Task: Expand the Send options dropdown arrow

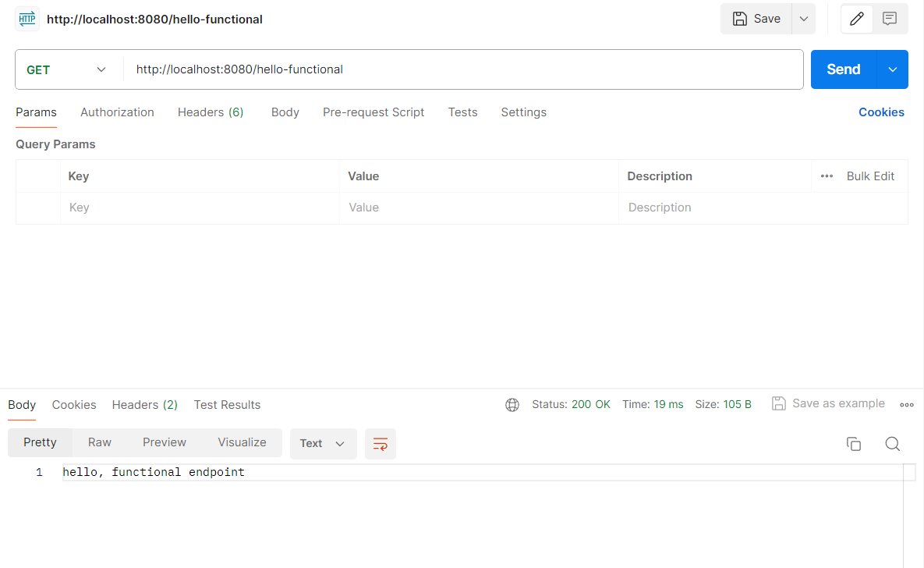Action: click(x=893, y=69)
